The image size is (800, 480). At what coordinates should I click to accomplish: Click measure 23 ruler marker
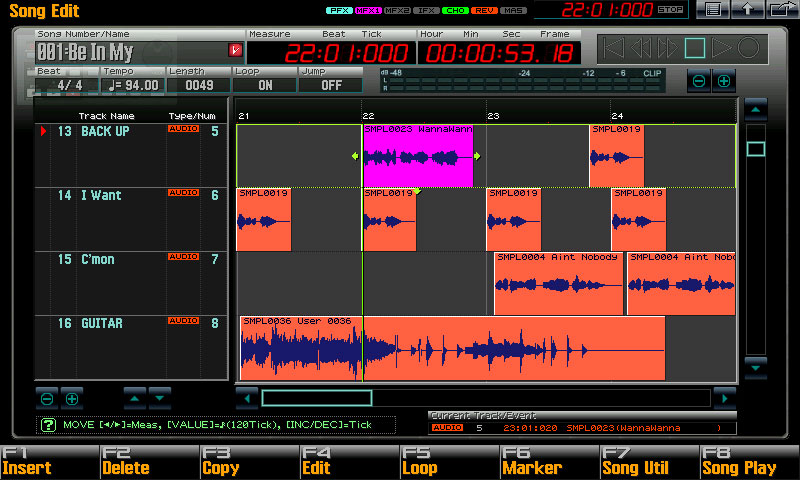493,116
